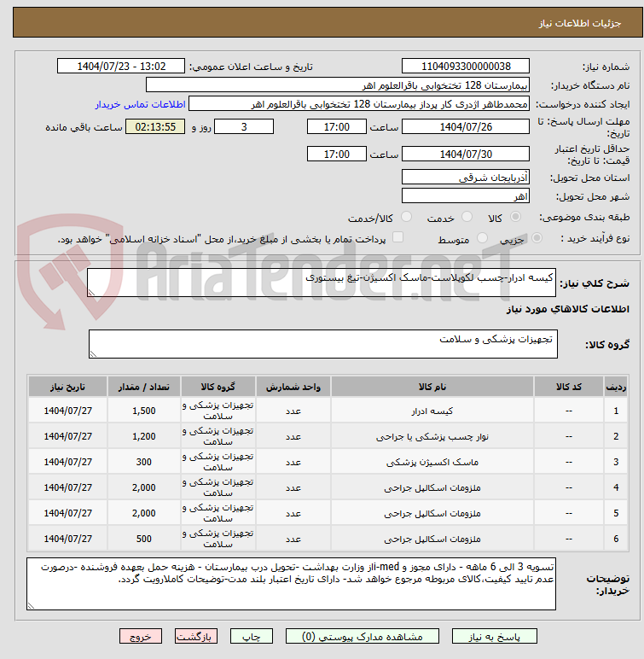Click the buyer notes textarea
The image size is (644, 659).
click(291, 584)
